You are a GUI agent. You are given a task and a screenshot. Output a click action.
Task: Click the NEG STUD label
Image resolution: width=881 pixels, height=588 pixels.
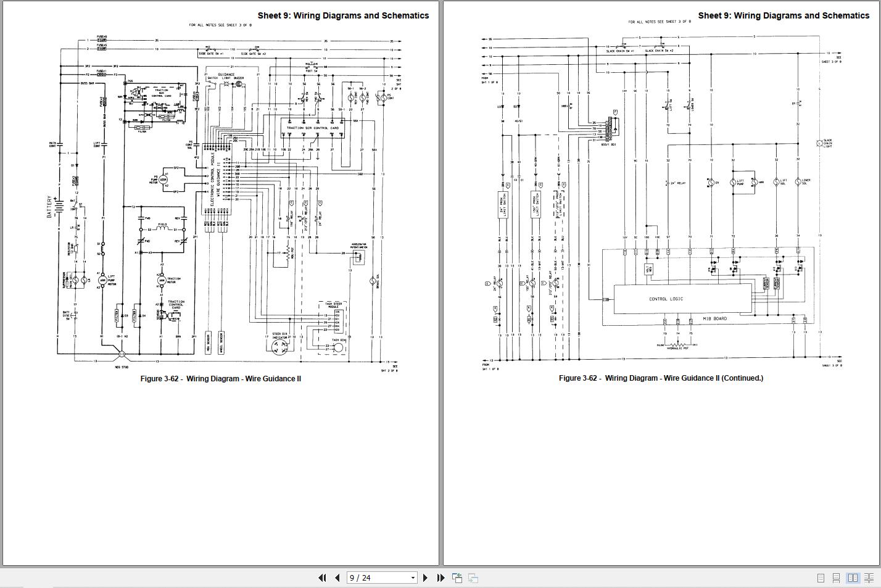(122, 367)
